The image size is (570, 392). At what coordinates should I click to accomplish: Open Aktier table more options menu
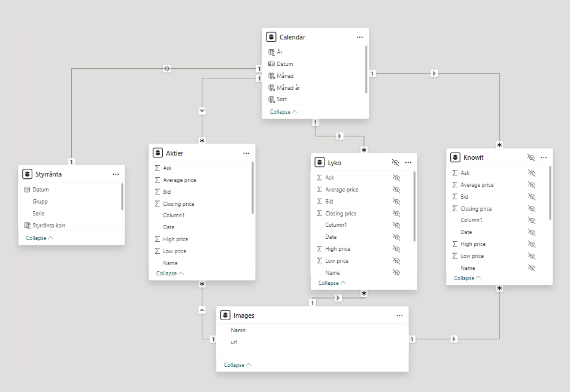(246, 153)
